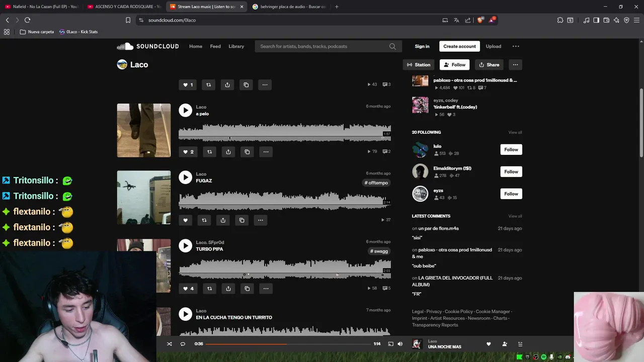
Task: Open the #swagg tag
Action: point(379,251)
